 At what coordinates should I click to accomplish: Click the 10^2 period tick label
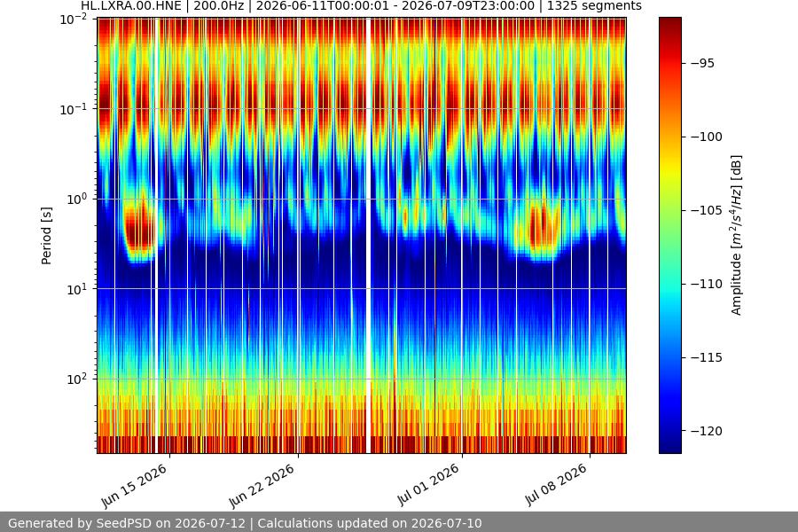(x=77, y=379)
